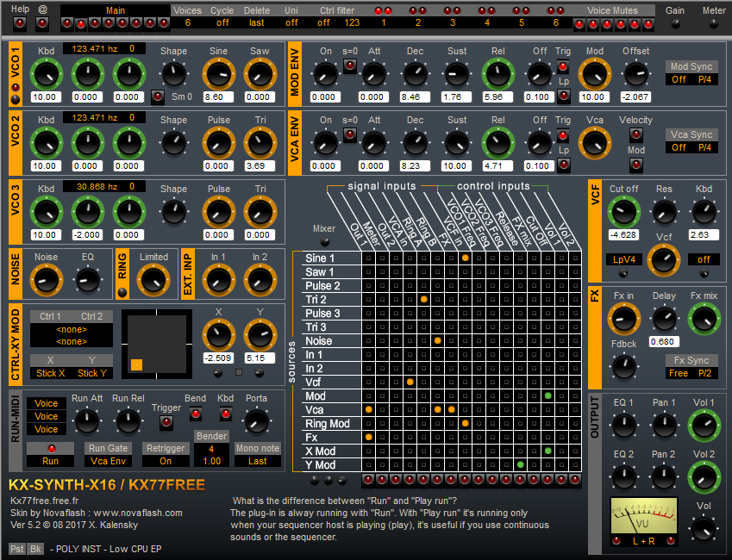Click the X Mod green matrix dot
732x560 pixels.
coord(548,451)
